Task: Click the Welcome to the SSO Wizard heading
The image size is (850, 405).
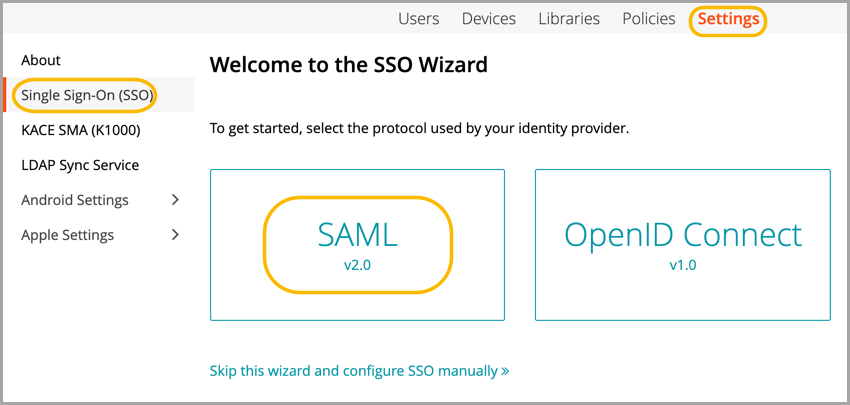Action: pos(349,67)
